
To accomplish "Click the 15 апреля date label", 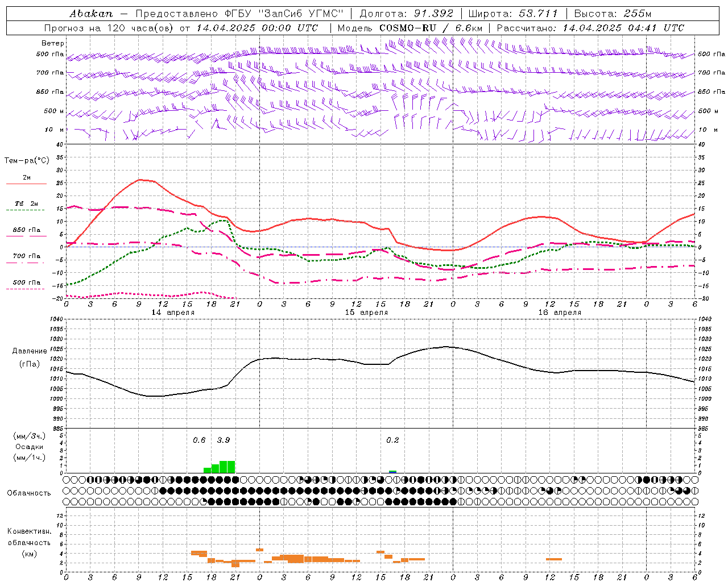I will (x=366, y=313).
